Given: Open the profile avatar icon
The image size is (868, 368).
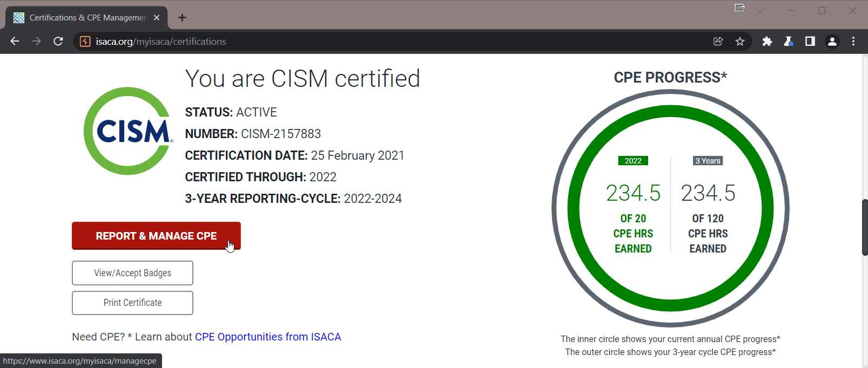Looking at the screenshot, I should point(832,42).
